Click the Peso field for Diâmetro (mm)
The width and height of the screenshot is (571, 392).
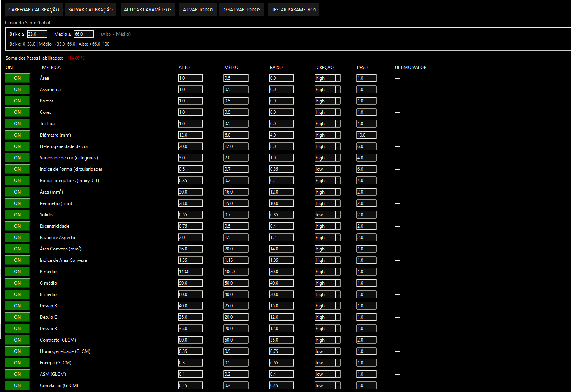[366, 135]
